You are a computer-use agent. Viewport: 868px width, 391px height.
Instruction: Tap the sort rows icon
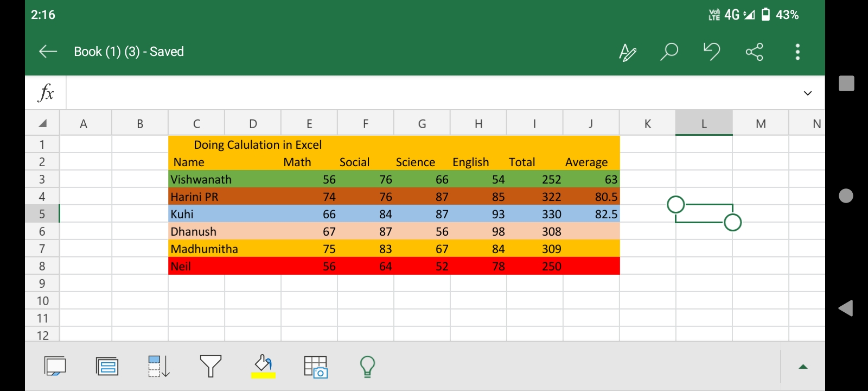pyautogui.click(x=158, y=367)
